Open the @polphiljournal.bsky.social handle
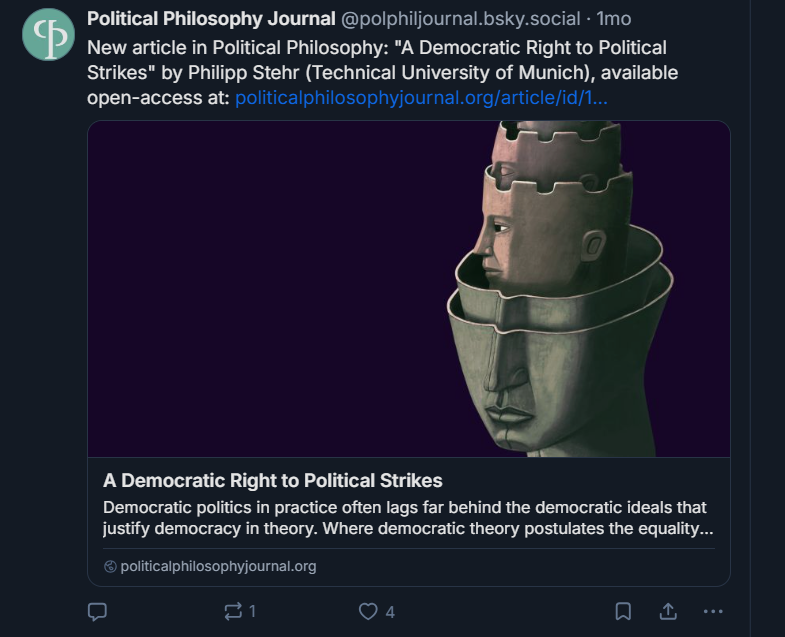This screenshot has height=637, width=785. pos(461,19)
